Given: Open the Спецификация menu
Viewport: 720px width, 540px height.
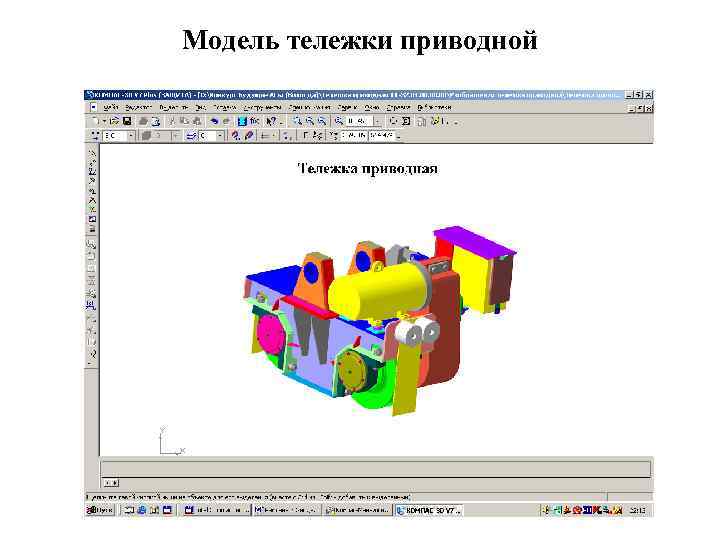Looking at the screenshot, I should click(309, 107).
